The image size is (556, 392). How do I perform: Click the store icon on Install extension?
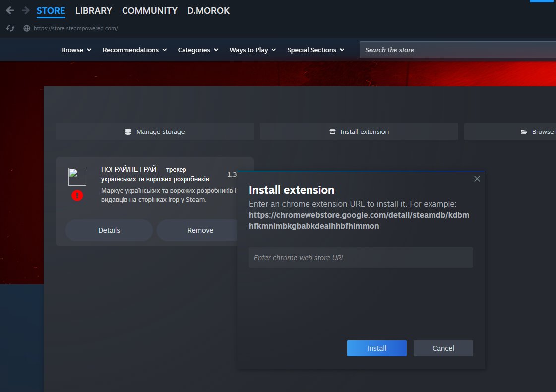coord(332,131)
